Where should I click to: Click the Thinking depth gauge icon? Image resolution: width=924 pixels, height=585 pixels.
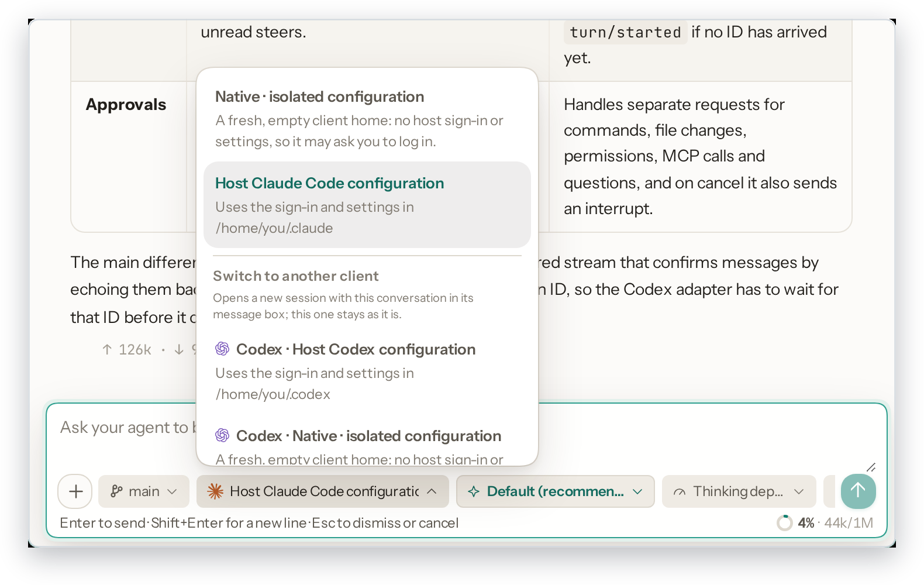coord(680,492)
